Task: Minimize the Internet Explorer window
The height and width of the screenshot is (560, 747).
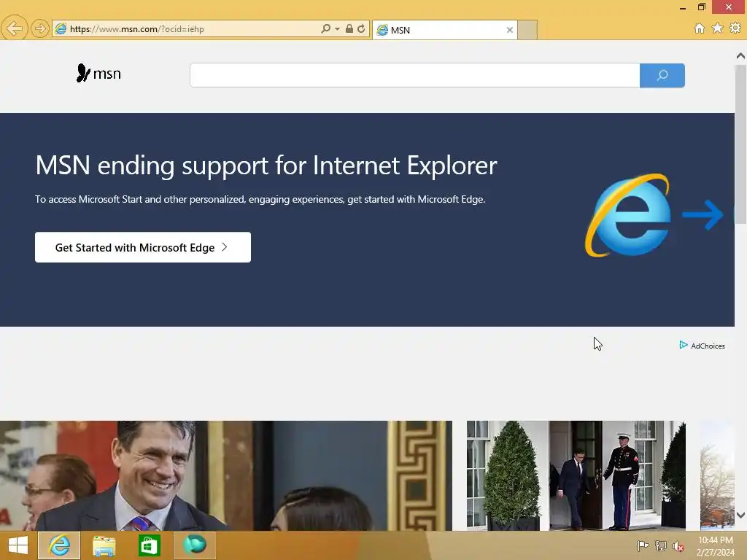Action: [x=683, y=7]
